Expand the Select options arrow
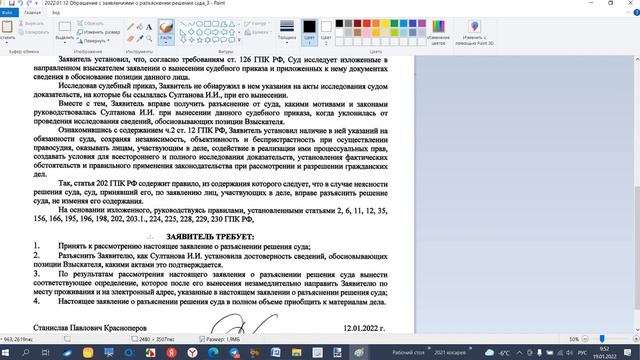 click(x=64, y=42)
